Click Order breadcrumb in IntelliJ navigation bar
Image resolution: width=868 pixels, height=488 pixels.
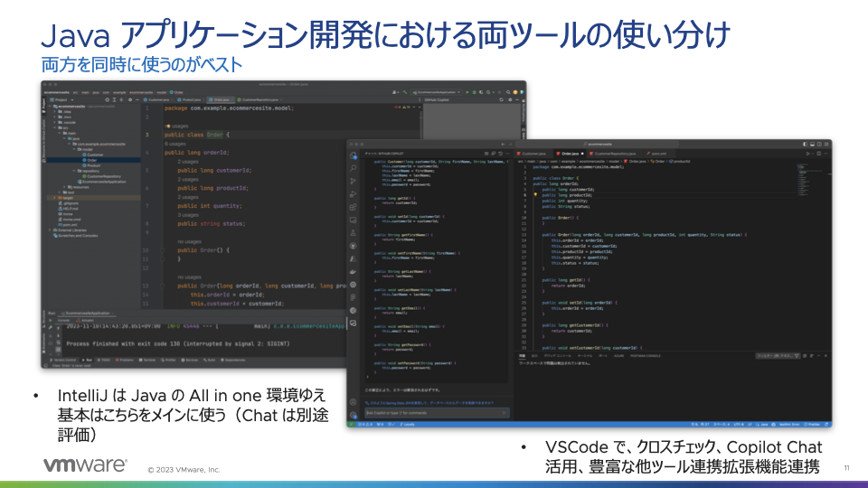tap(176, 92)
